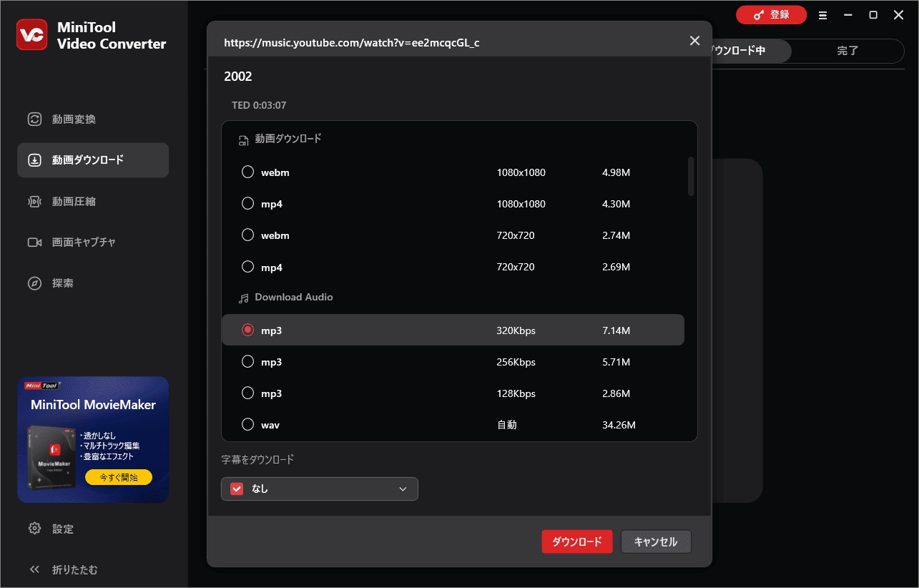Click the 動画圧縮 compress icon in sidebar

pyautogui.click(x=34, y=202)
